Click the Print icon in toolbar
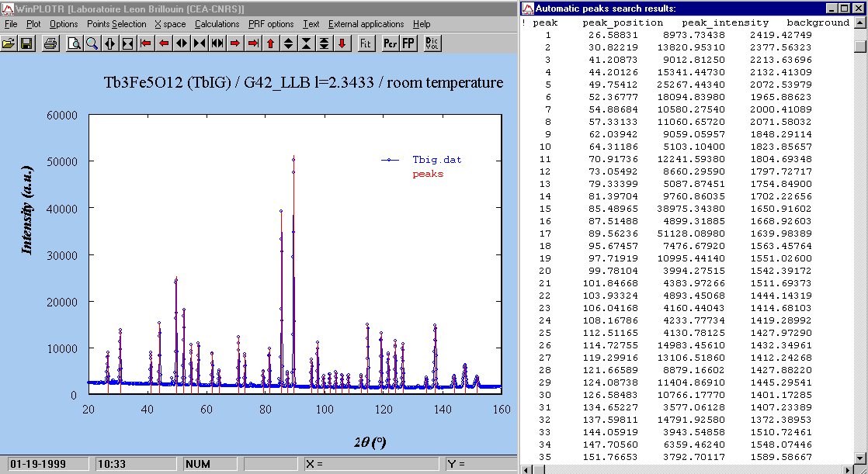 click(x=50, y=43)
